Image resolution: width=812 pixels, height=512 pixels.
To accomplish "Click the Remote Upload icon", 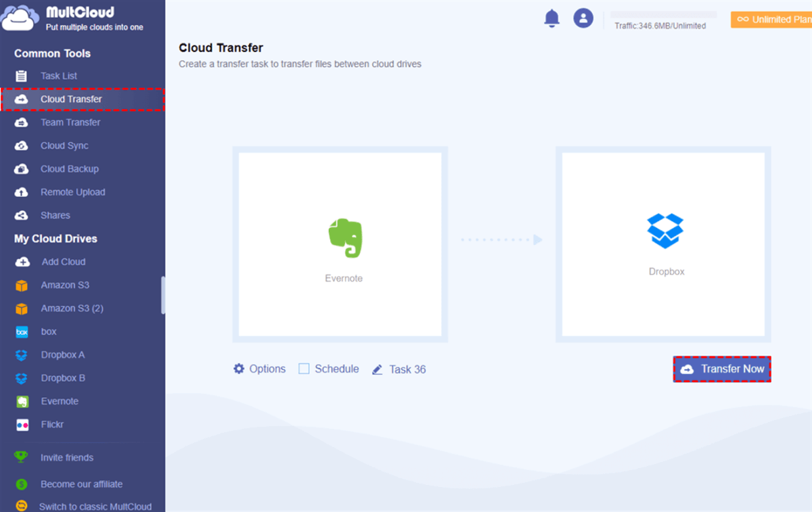I will tap(22, 192).
